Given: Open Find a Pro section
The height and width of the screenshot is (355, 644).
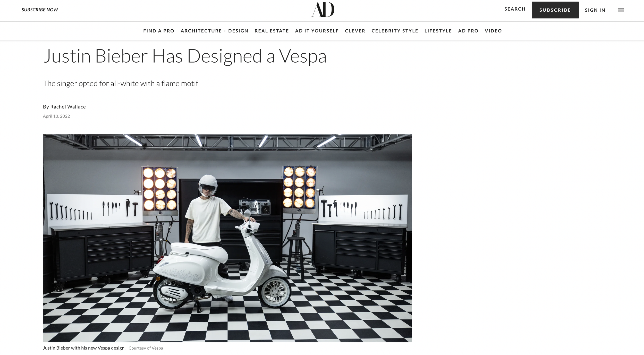Looking at the screenshot, I should click(159, 31).
